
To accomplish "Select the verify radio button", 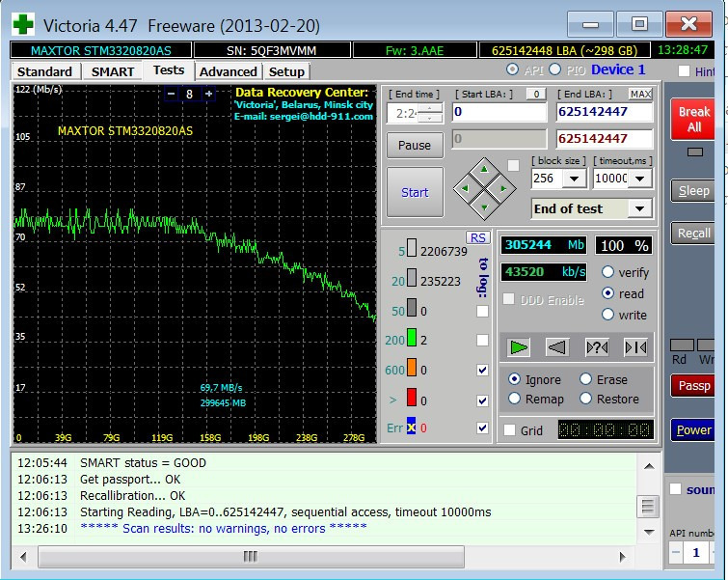I will coord(607,273).
